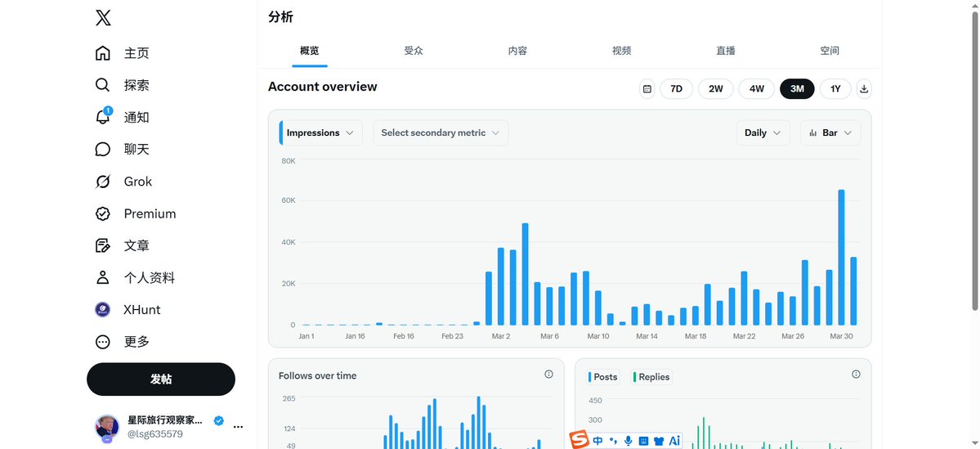Click the 80K axis label

coord(289,161)
